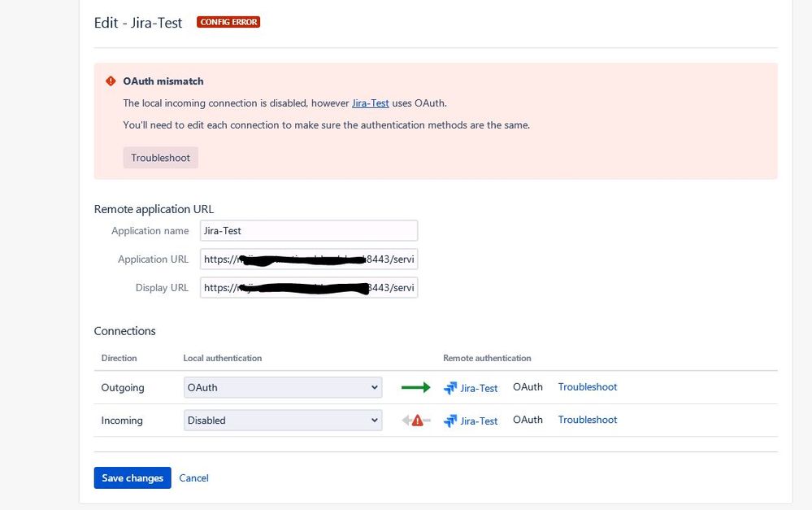
Task: Click the Troubleshoot button in the error banner
Action: tap(161, 158)
